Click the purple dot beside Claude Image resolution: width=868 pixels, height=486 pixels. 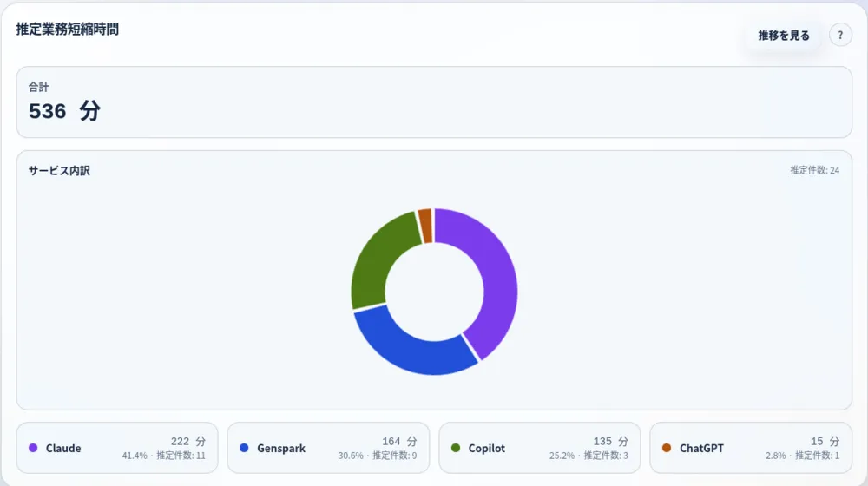(33, 448)
